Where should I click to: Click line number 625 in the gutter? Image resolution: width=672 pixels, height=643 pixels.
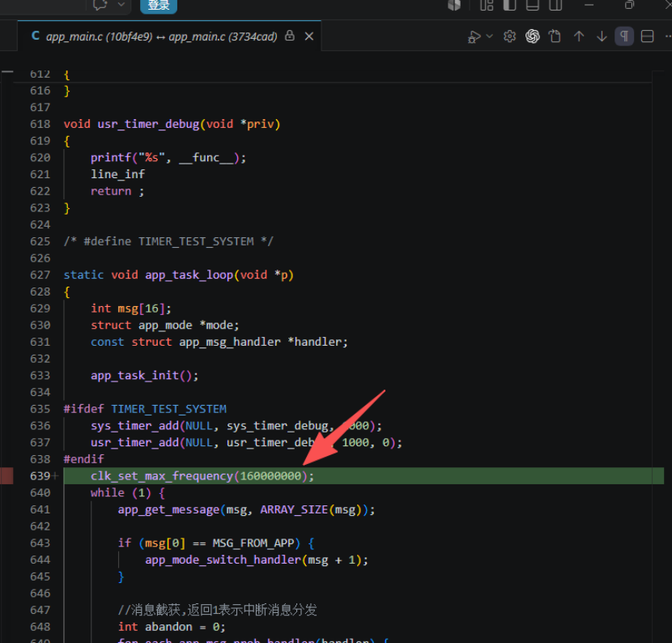[40, 241]
